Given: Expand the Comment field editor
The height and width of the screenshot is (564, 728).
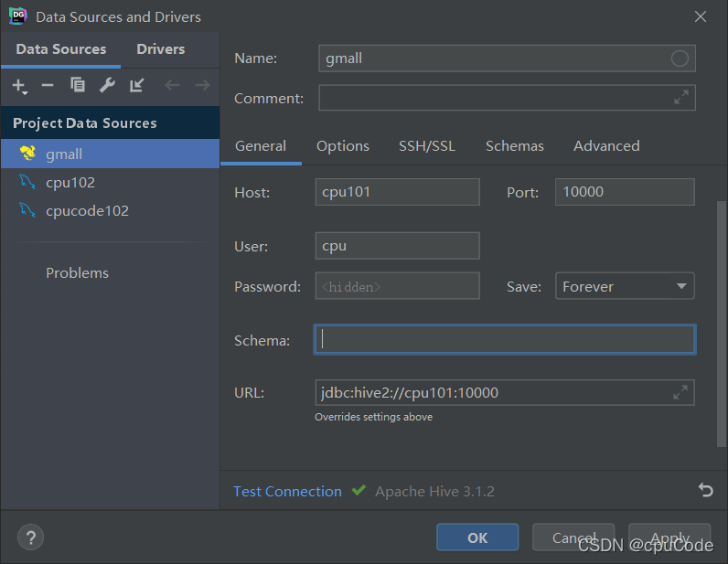Looking at the screenshot, I should (680, 98).
